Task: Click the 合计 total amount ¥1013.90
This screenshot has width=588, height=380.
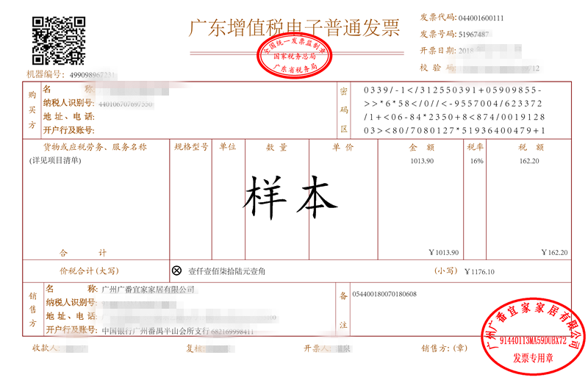Action: tap(443, 253)
